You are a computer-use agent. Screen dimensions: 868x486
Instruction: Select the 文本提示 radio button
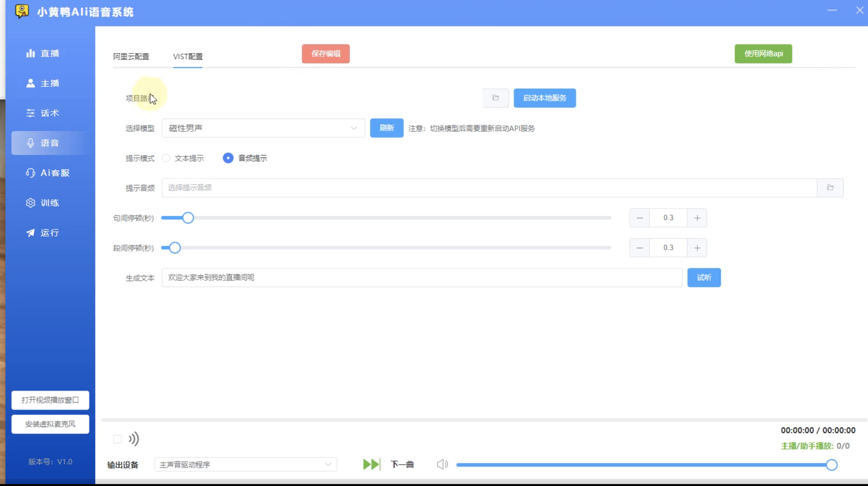[166, 158]
